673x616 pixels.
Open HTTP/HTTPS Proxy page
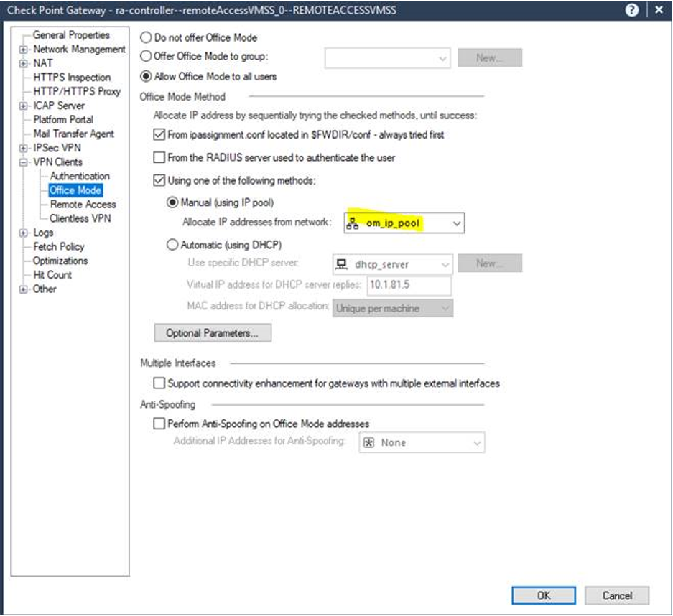tap(77, 91)
